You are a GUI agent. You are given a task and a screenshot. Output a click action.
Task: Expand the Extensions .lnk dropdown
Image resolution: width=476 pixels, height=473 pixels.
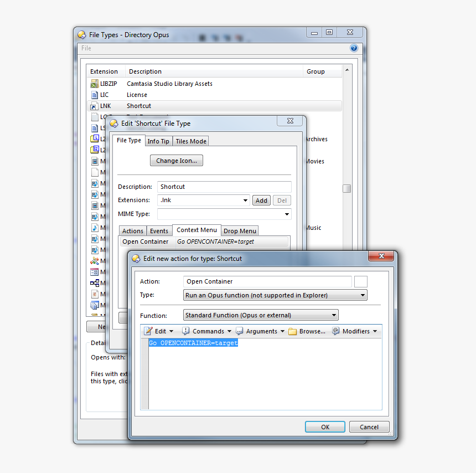pyautogui.click(x=245, y=200)
